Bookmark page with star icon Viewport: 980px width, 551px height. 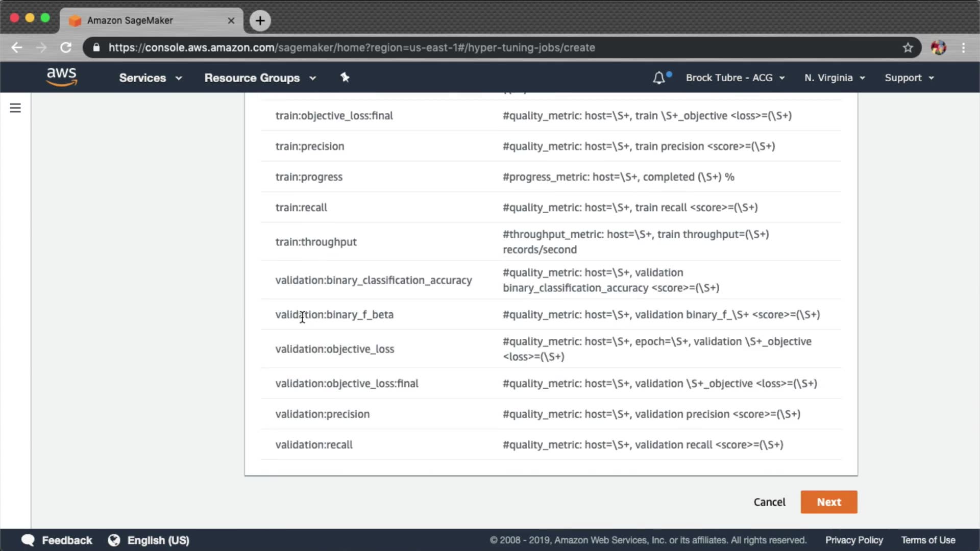click(908, 47)
